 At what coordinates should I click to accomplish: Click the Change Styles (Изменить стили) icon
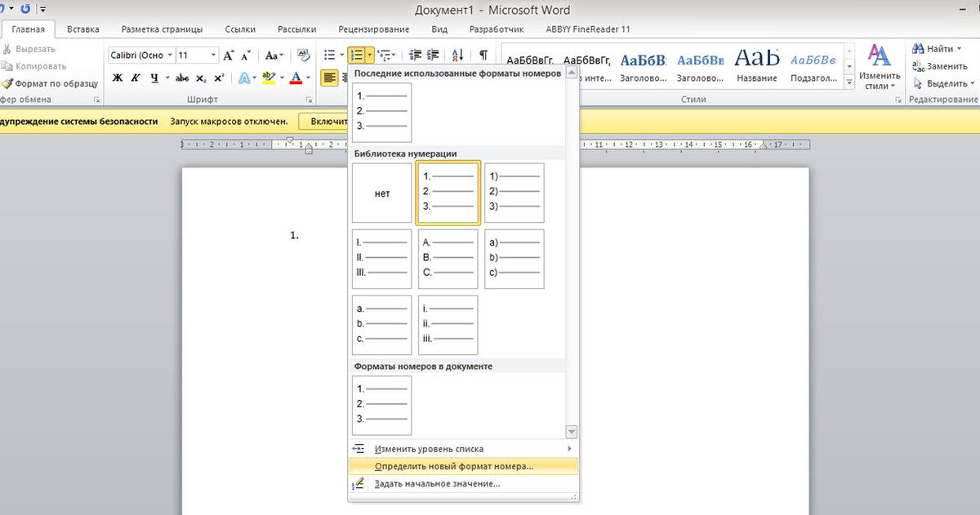pos(879,67)
